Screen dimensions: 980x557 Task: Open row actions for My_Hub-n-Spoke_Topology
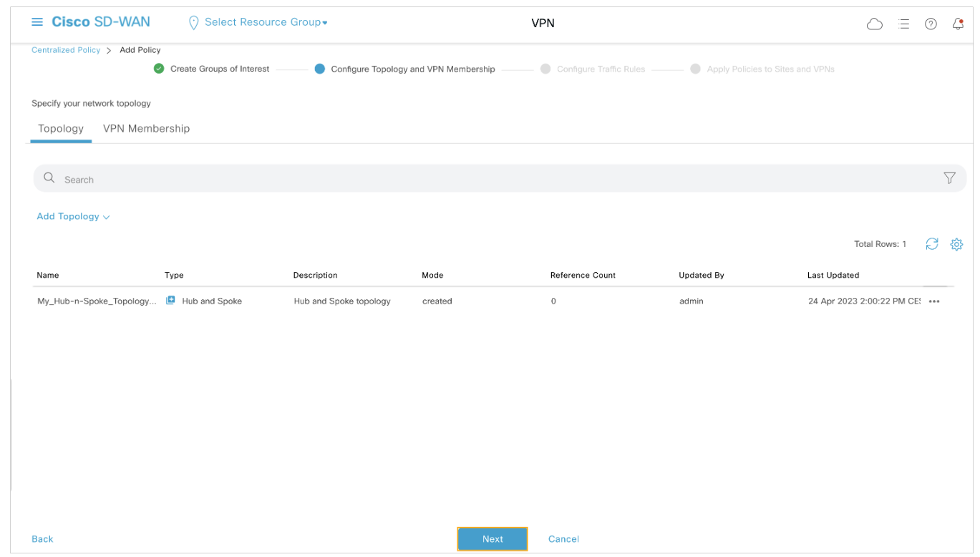[933, 301]
